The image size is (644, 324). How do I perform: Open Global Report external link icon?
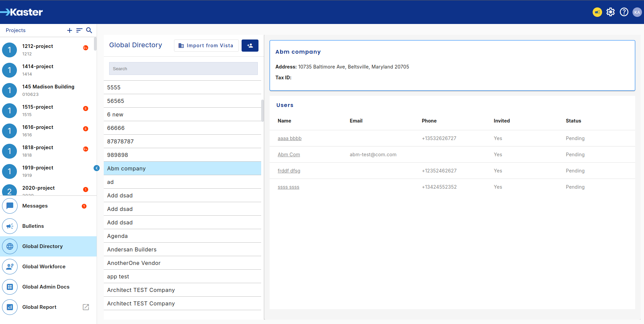point(86,307)
